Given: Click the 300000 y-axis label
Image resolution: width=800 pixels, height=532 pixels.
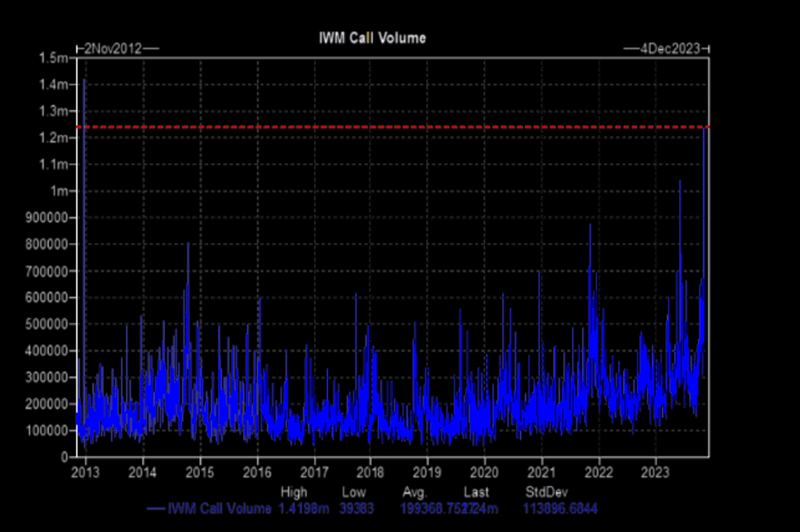Looking at the screenshot, I should click(x=47, y=377).
